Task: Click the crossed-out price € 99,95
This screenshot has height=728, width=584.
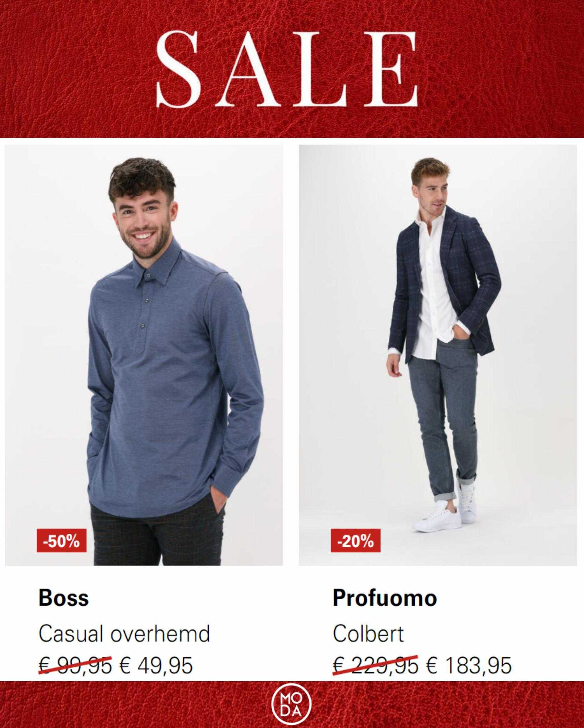Action: (x=75, y=666)
